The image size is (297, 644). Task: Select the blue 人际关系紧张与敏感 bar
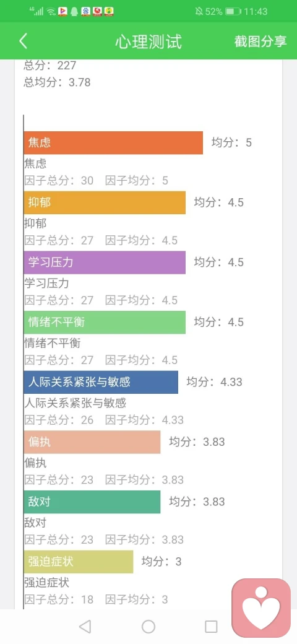coord(101,383)
